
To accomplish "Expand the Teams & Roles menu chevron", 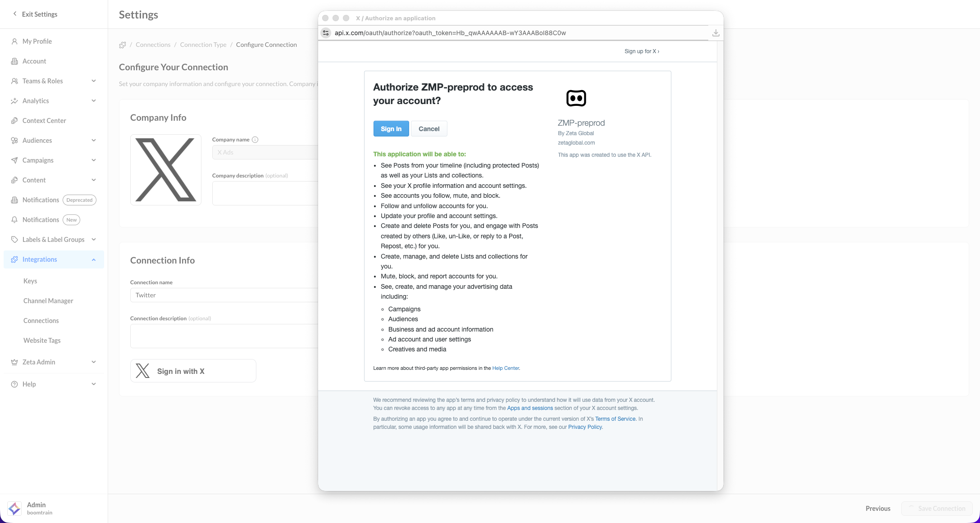I will (94, 81).
